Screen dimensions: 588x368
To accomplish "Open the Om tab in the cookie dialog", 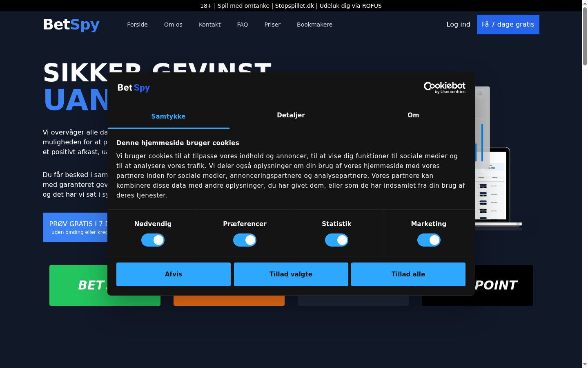I will click(x=413, y=115).
